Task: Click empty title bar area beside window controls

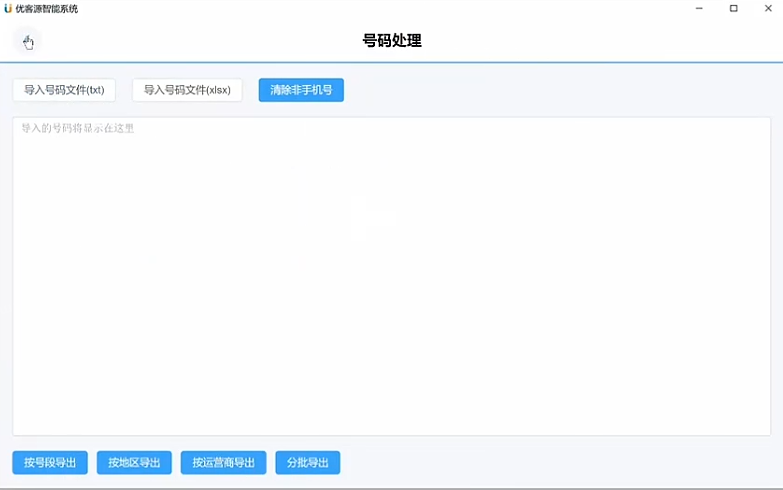Action: [400, 8]
